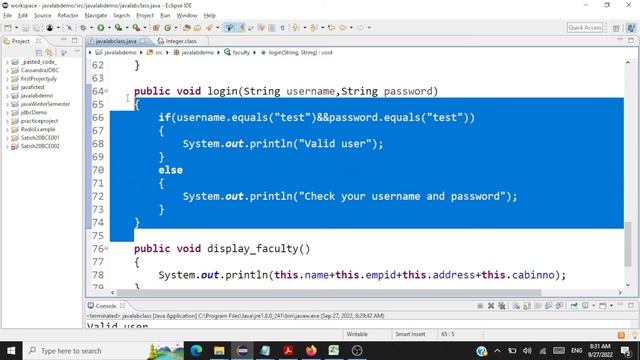Click the Quick Access field

pos(585,28)
